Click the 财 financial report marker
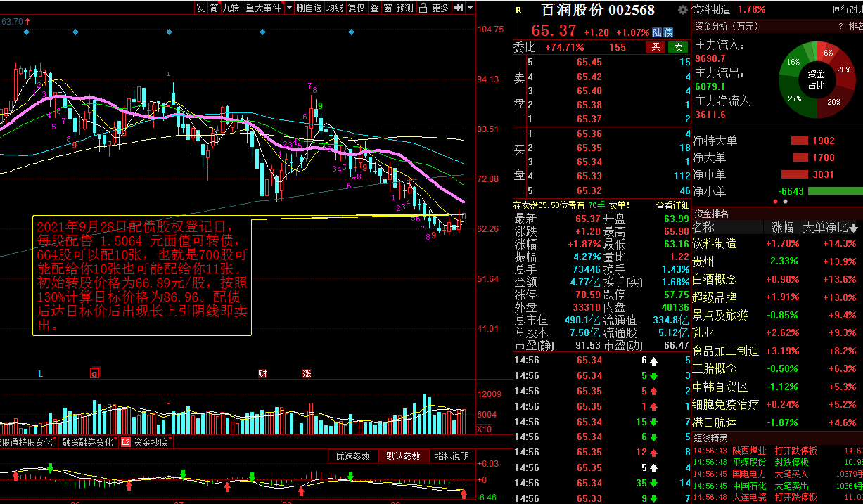863x504 pixels. (x=262, y=374)
